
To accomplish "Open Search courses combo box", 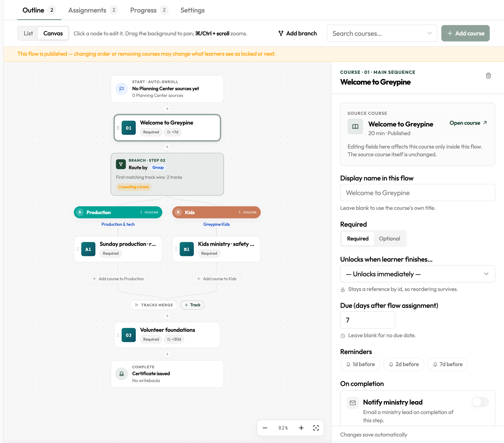I will [x=382, y=33].
